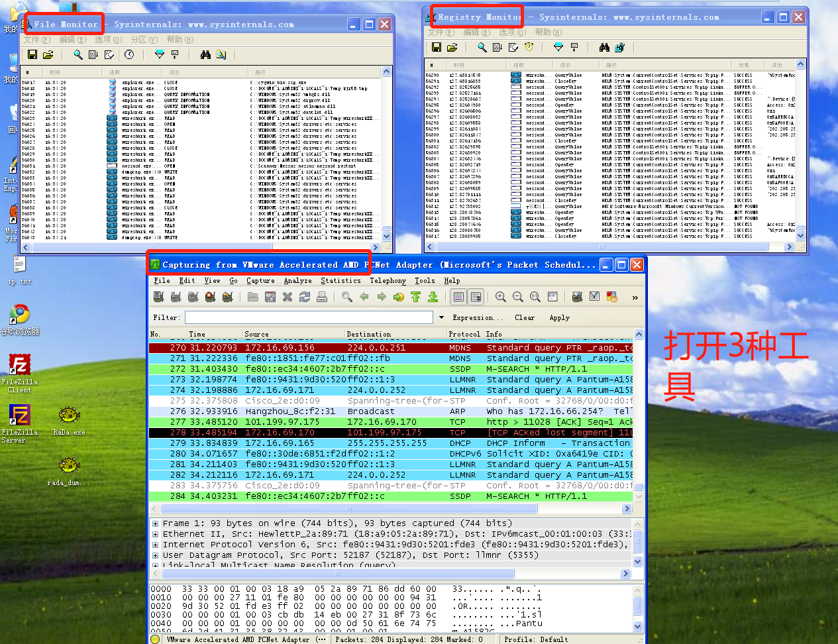Click alarm clock icon in Registry Monitor
This screenshot has width=838, height=644.
pyautogui.click(x=529, y=47)
